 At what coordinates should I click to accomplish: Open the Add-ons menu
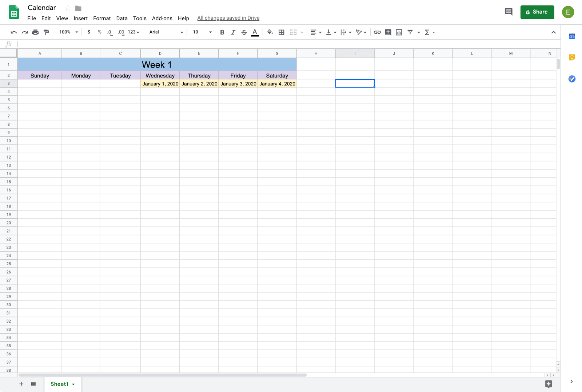tap(162, 18)
